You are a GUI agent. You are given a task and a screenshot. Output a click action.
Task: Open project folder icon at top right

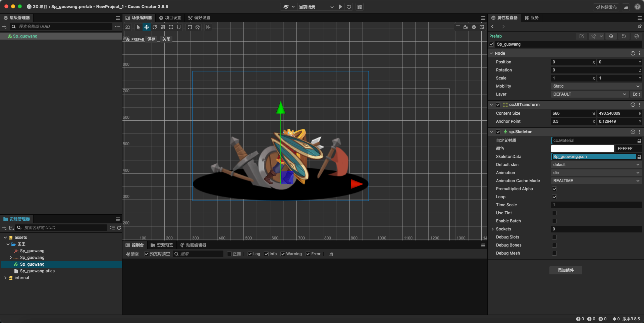click(x=626, y=7)
